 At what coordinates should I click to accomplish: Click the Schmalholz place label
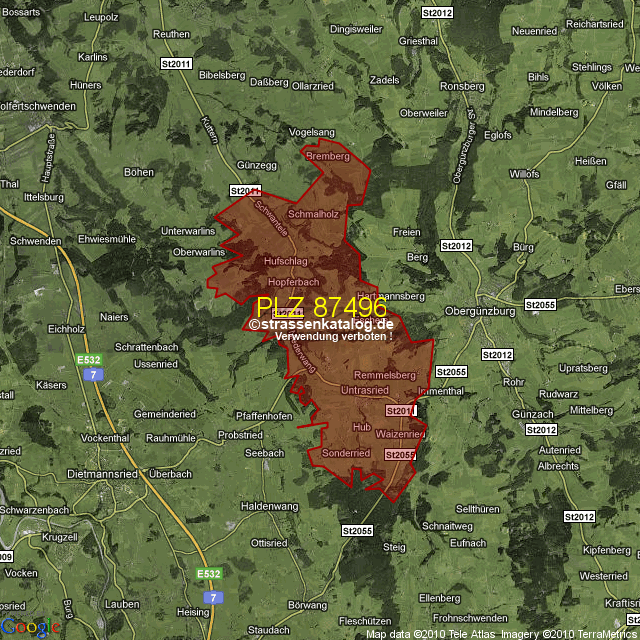point(313,214)
